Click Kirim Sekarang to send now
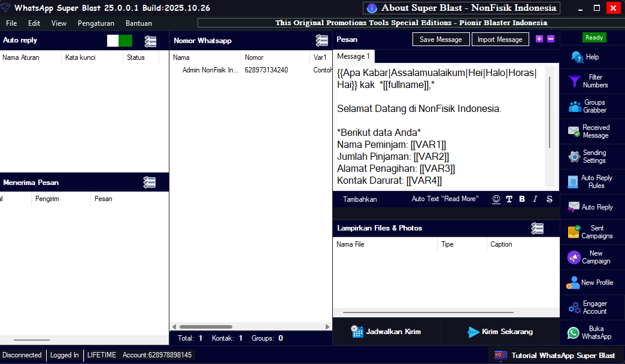This screenshot has height=364, width=625. [500, 332]
